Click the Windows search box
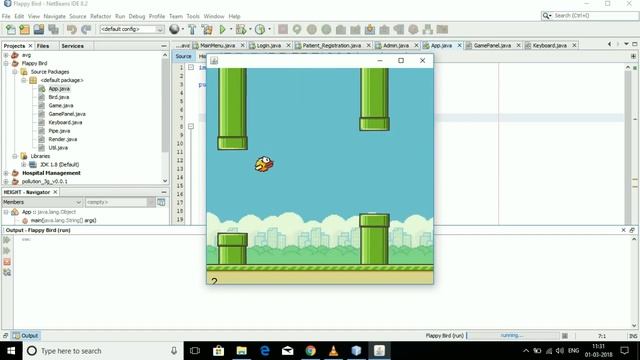Screen dimensions: 640x360 click(102, 351)
